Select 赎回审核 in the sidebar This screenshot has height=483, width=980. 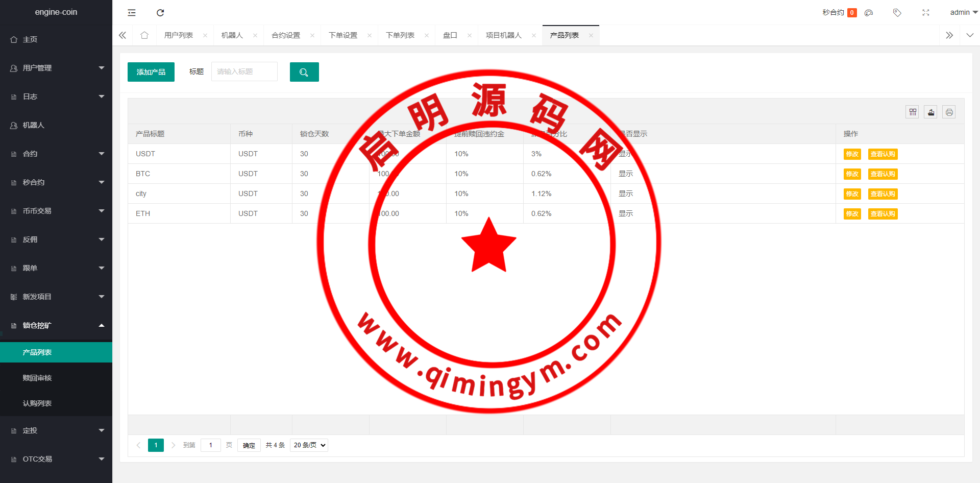[37, 378]
